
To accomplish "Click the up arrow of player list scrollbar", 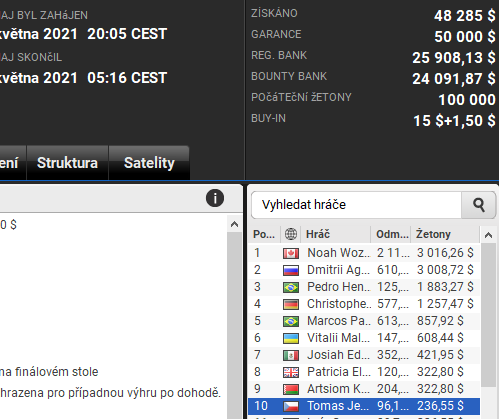I will click(x=489, y=235).
